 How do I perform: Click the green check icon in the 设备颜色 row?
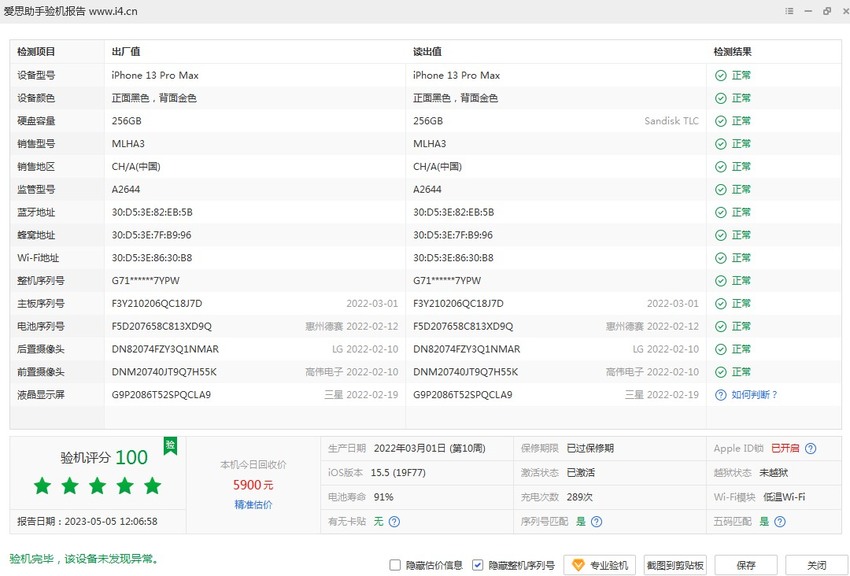[720, 98]
